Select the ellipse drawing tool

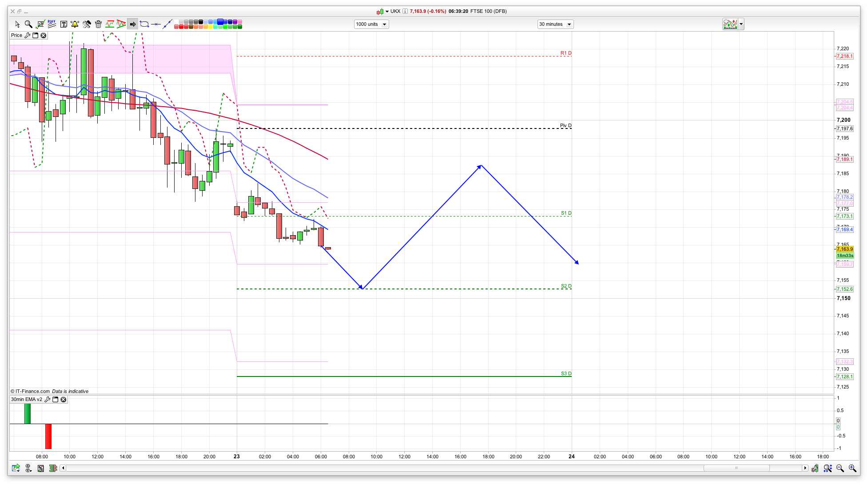(x=144, y=24)
